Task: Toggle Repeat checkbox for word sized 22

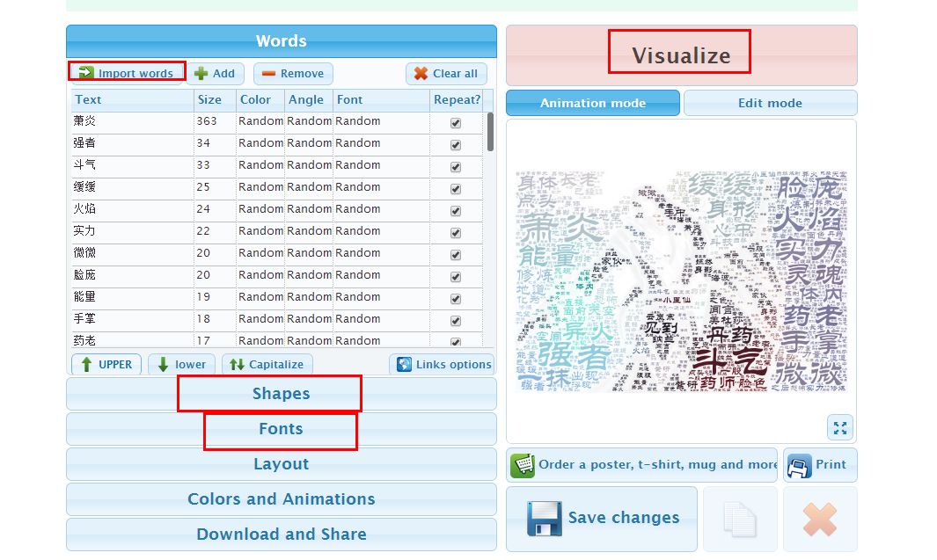Action: pyautogui.click(x=456, y=233)
